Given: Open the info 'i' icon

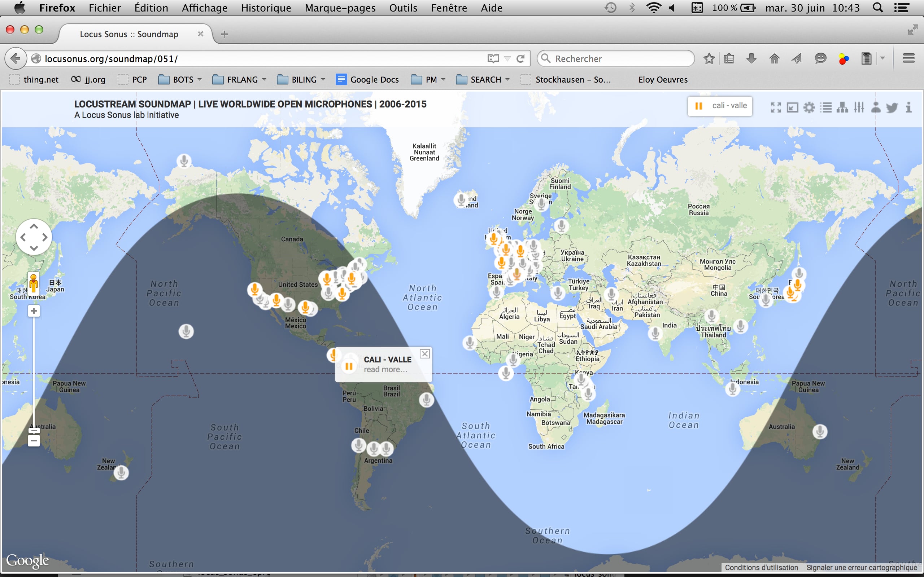Looking at the screenshot, I should click(909, 107).
